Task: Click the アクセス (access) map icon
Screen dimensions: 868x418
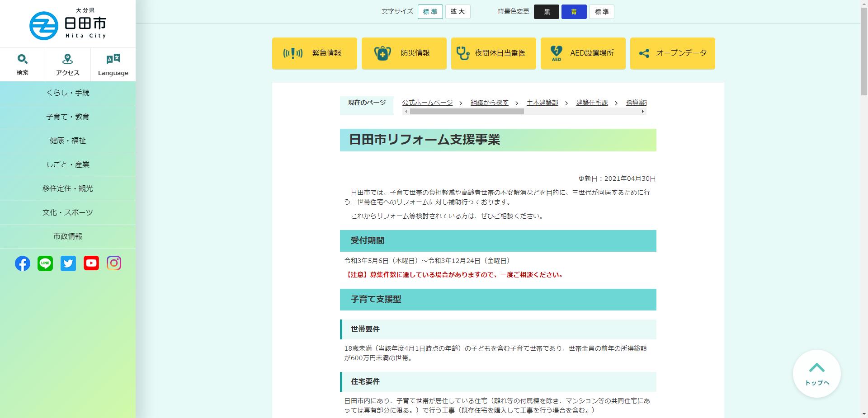Action: coord(67,64)
